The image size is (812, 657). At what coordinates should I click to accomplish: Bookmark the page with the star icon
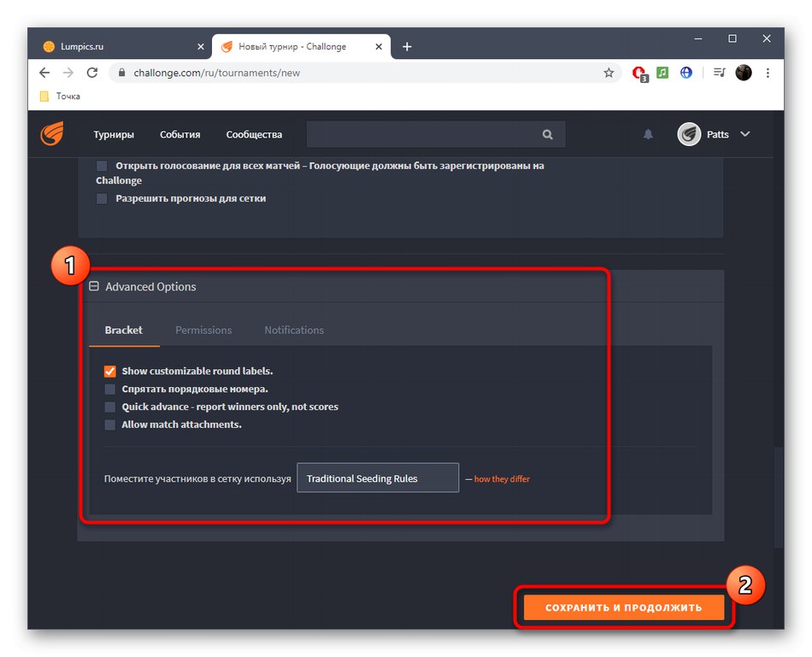[609, 73]
